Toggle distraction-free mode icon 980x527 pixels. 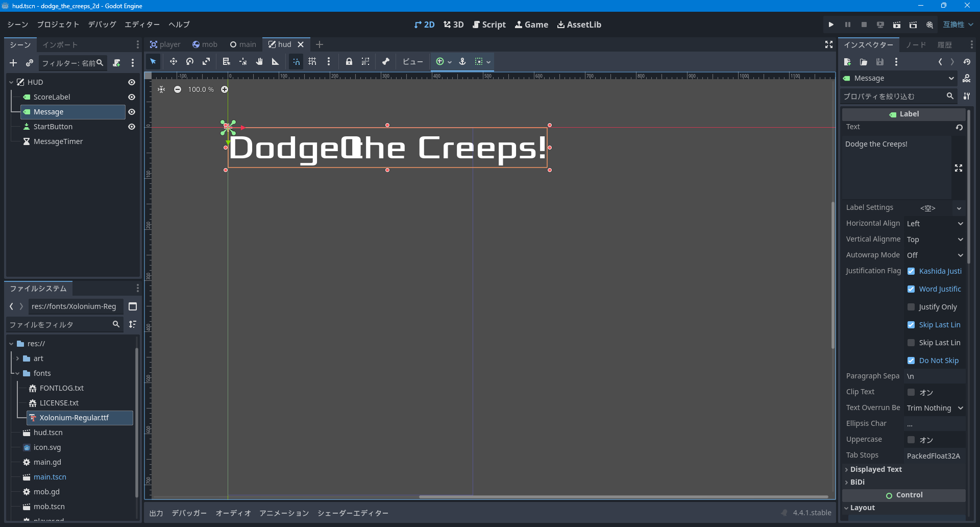(829, 45)
